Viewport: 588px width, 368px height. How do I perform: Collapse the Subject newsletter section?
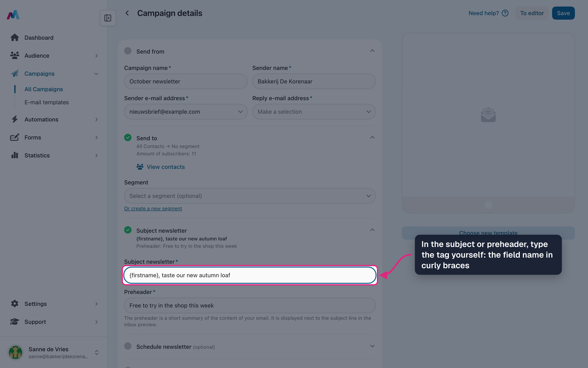[x=372, y=230]
